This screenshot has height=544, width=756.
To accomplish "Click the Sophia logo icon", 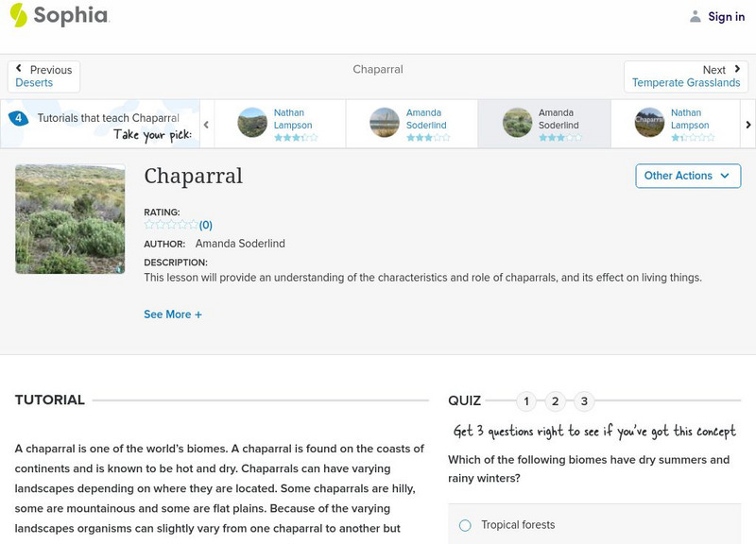I will pyautogui.click(x=18, y=15).
